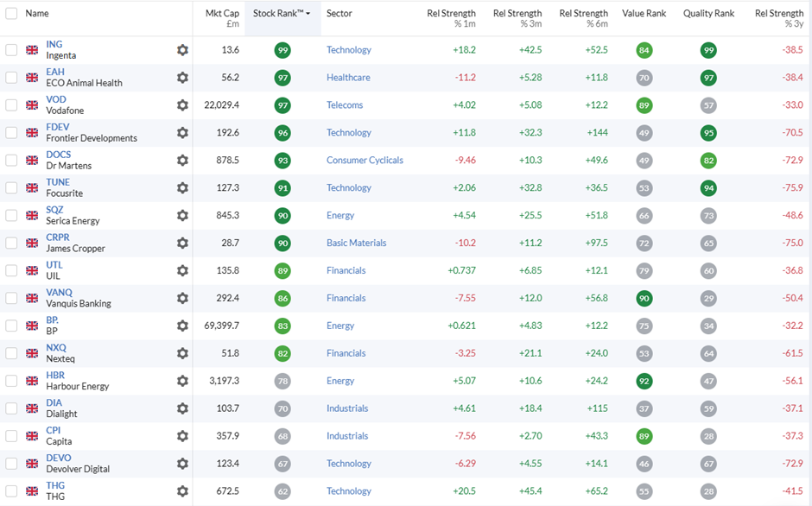The image size is (812, 506).
Task: Check the box next to BP
Action: 11,326
